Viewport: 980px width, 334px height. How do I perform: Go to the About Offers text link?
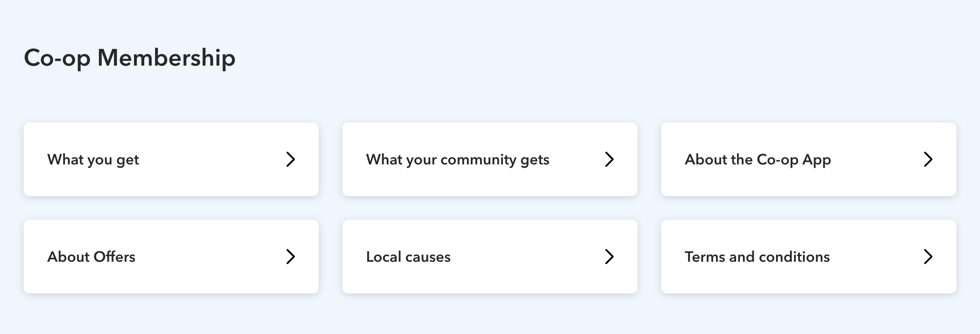click(x=91, y=257)
